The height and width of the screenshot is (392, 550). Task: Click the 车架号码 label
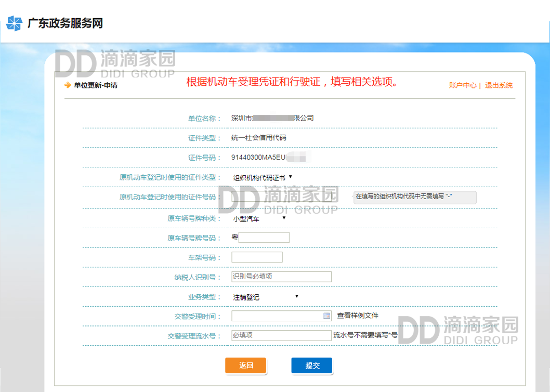click(x=204, y=257)
